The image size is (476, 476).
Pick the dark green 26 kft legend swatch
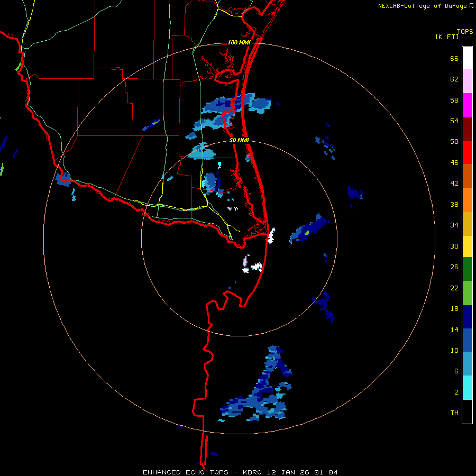[x=467, y=269]
